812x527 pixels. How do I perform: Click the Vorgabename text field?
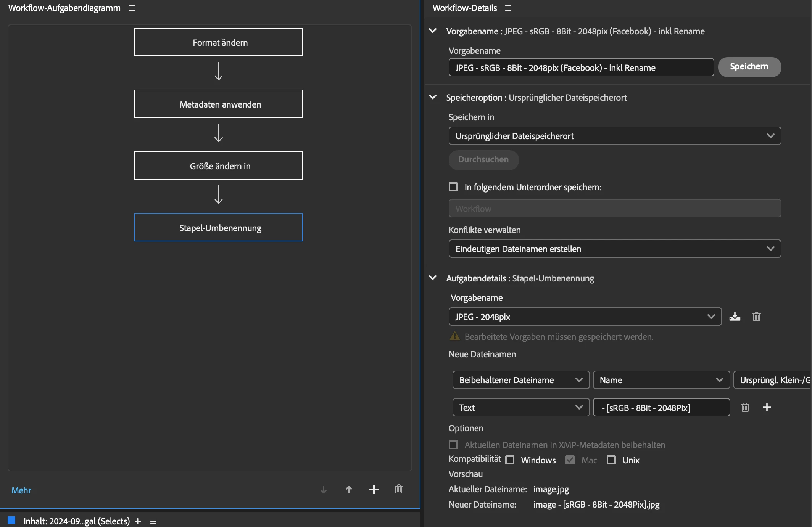tap(581, 67)
